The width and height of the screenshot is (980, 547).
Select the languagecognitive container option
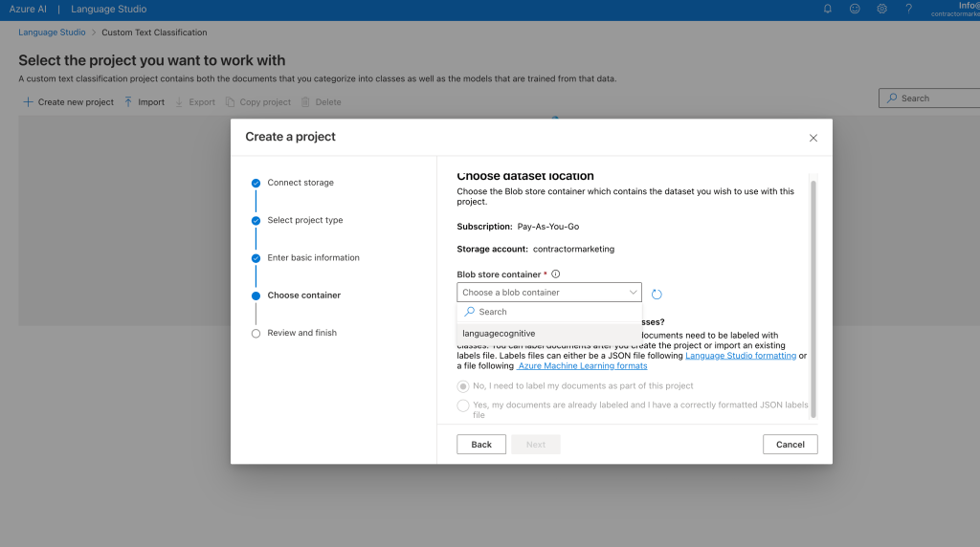548,334
